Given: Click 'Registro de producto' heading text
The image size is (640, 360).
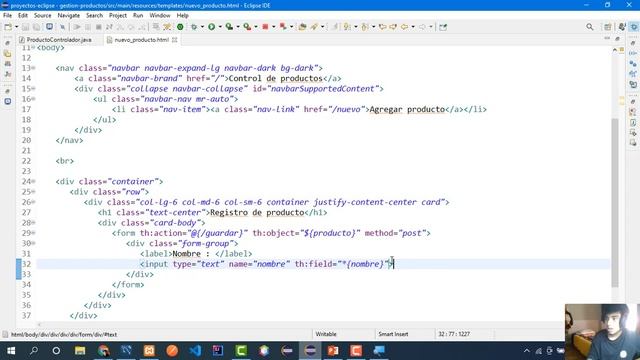Looking at the screenshot, I should 257,213.
